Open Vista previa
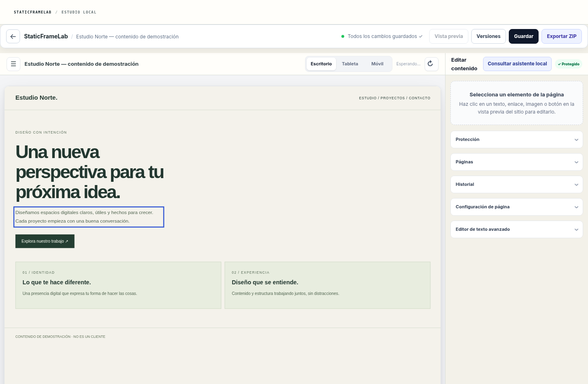Image resolution: width=588 pixels, height=384 pixels. tap(448, 36)
